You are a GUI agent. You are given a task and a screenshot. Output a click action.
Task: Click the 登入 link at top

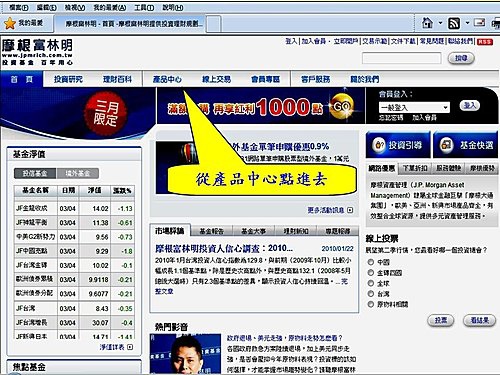click(291, 41)
